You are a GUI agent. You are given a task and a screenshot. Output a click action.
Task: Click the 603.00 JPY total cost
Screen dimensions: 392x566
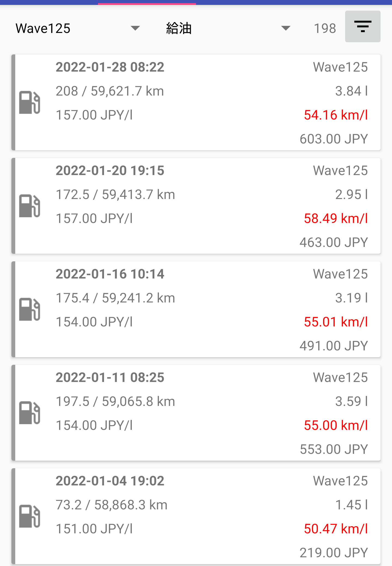(x=334, y=139)
